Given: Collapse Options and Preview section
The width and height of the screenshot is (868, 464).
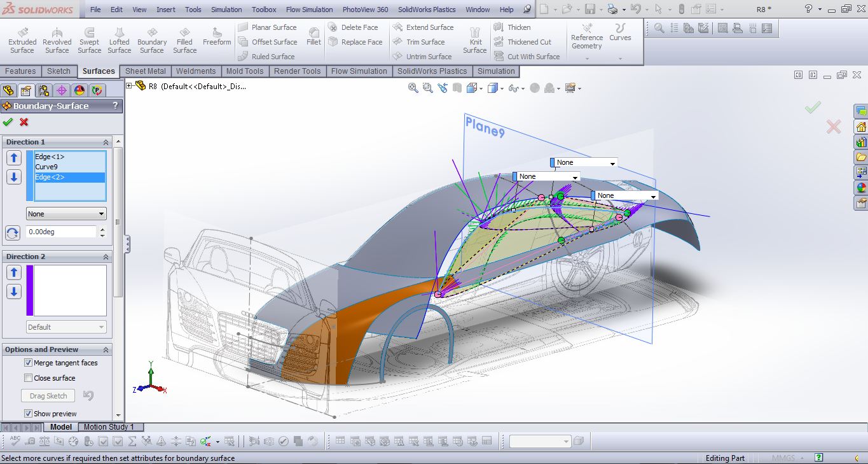Looking at the screenshot, I should [106, 349].
